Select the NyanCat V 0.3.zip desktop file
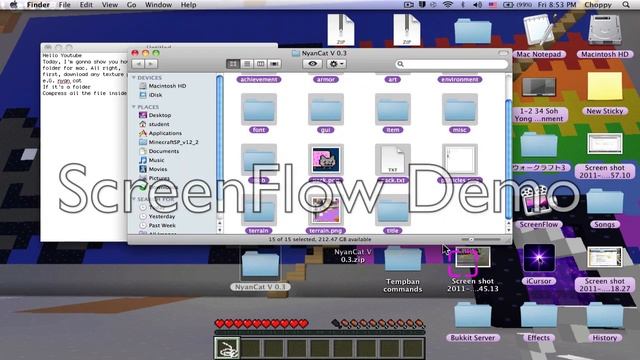 pyautogui.click(x=353, y=256)
